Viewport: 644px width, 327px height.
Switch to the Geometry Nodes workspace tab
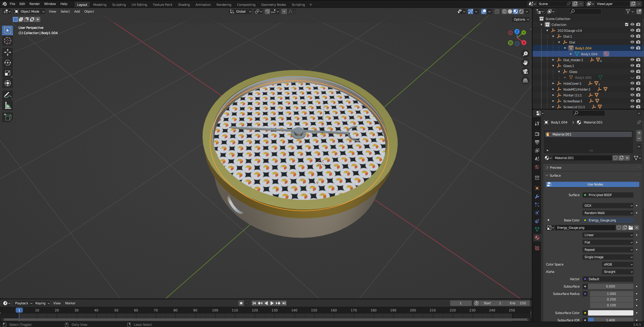[274, 4]
